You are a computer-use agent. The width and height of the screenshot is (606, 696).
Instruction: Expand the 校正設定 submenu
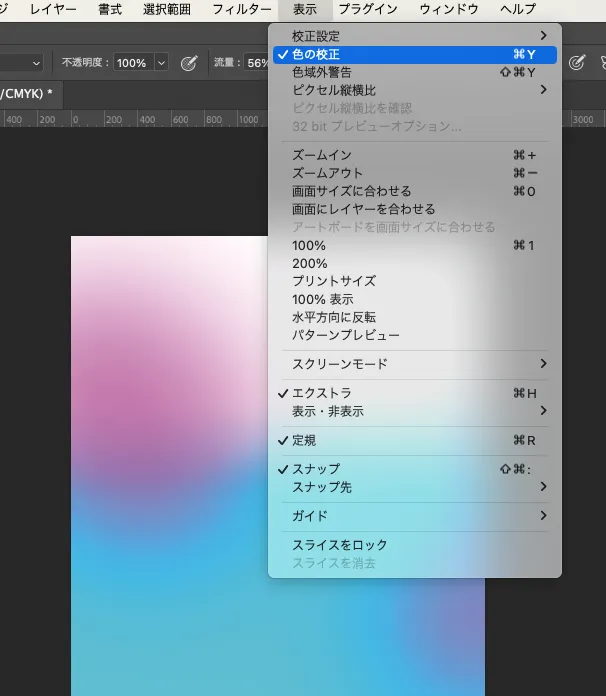click(x=415, y=36)
